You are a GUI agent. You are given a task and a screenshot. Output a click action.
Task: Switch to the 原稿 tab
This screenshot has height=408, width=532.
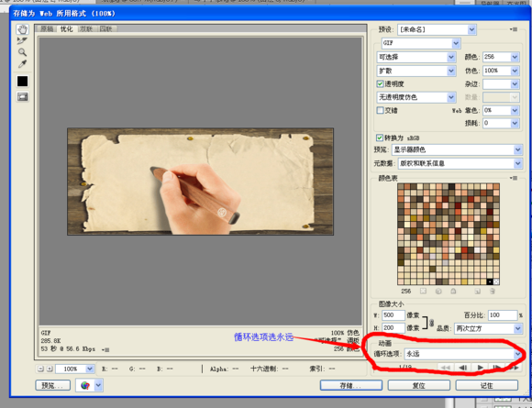pos(47,28)
